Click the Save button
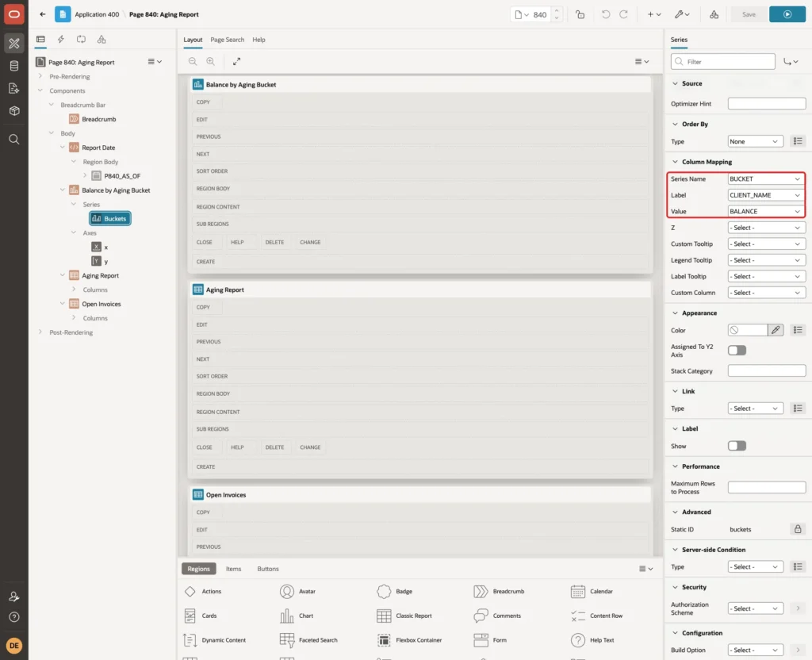Screen dimensions: 812x660 (749, 14)
